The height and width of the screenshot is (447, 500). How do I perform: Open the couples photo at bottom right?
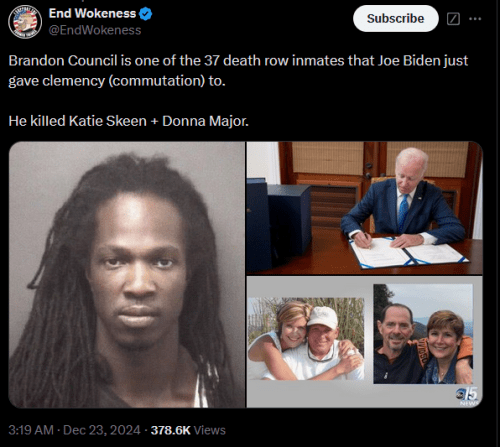(x=365, y=342)
